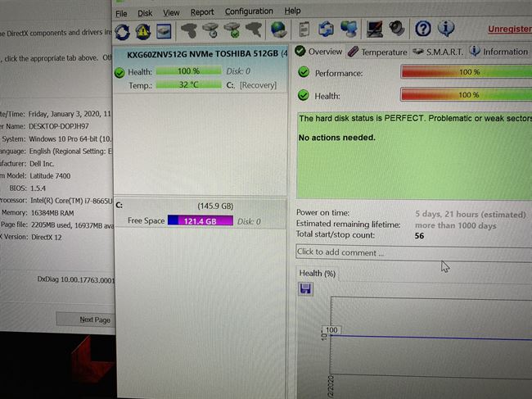Click the Free Space 121.4 GB bar
The height and width of the screenshot is (399, 532).
(201, 220)
